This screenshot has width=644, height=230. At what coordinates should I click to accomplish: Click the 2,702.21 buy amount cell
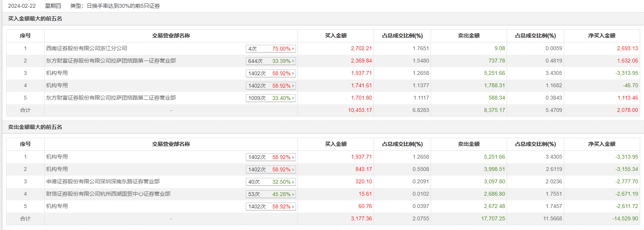(x=361, y=48)
